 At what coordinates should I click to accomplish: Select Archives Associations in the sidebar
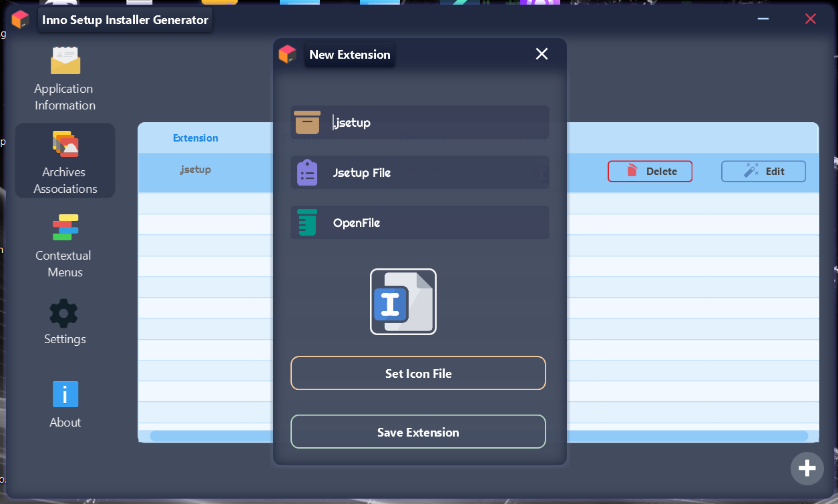point(65,161)
